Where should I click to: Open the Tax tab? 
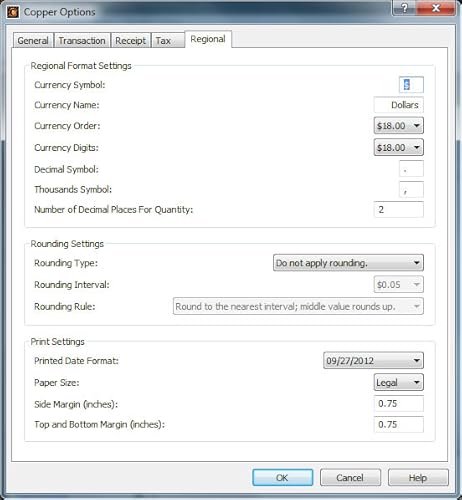pos(168,41)
